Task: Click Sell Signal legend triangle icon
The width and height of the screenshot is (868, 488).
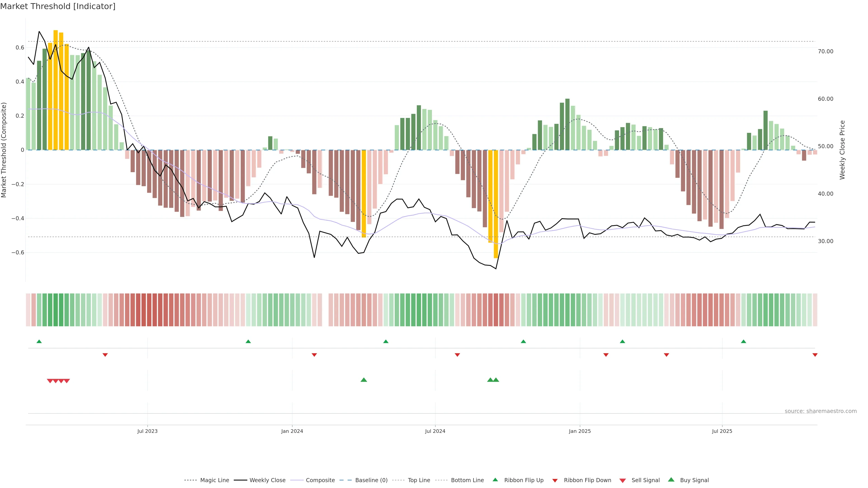Action: (x=622, y=481)
